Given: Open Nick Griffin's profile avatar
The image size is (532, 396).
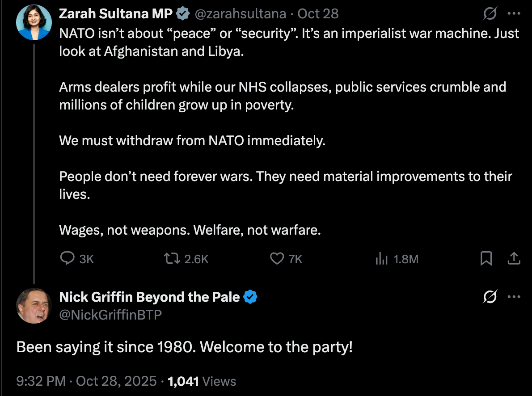Looking at the screenshot, I should tap(34, 306).
